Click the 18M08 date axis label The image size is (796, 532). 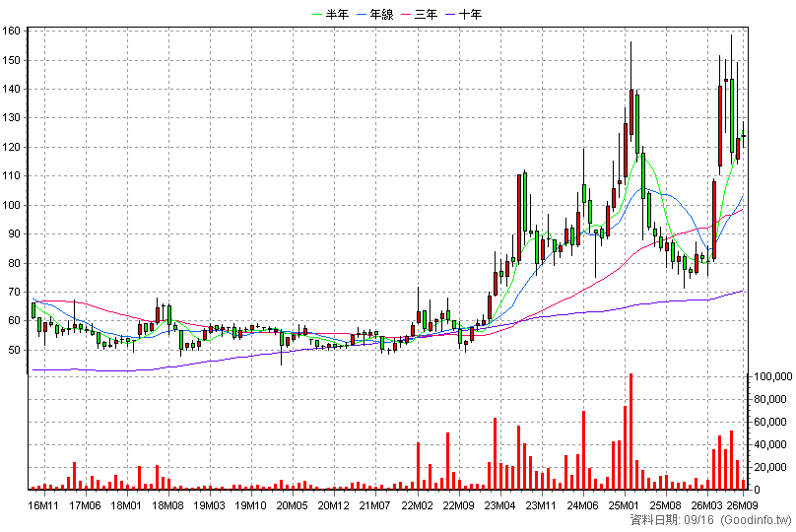click(167, 505)
